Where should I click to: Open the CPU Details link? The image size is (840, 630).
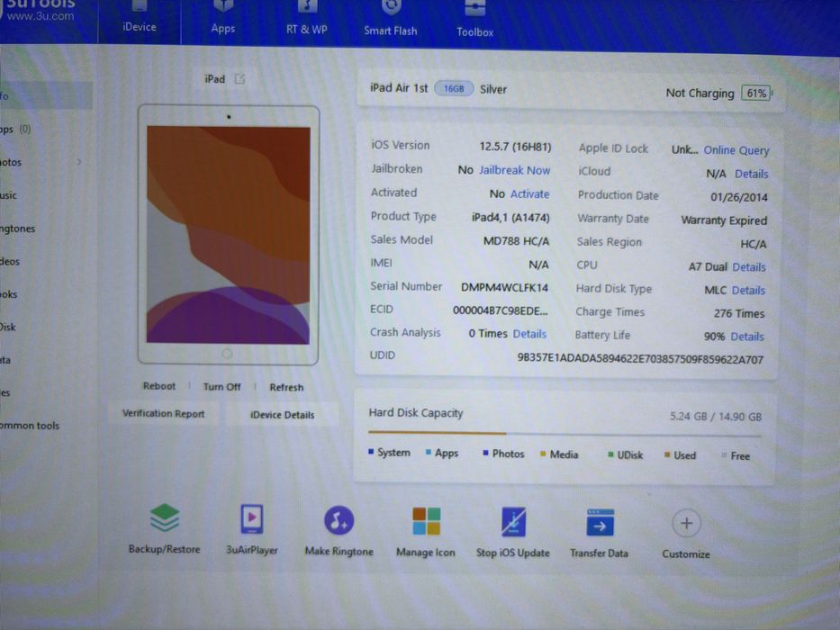(749, 266)
